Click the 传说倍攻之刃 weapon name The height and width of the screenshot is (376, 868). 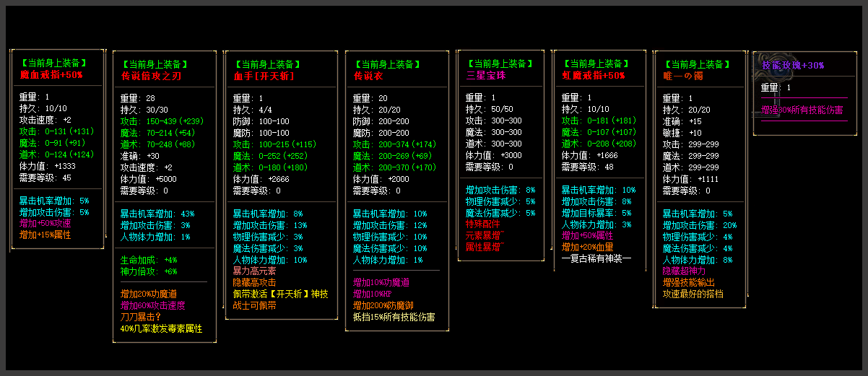tap(147, 76)
